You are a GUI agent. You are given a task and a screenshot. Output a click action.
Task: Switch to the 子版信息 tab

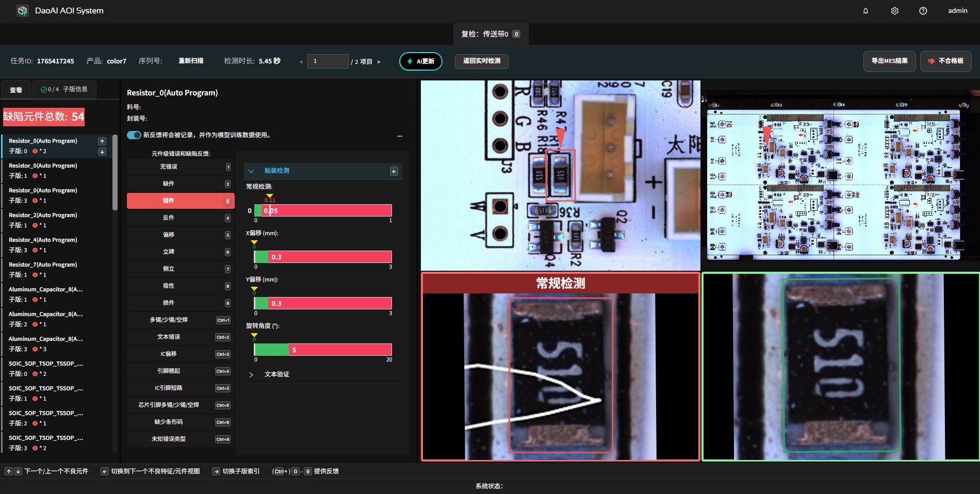pyautogui.click(x=64, y=90)
